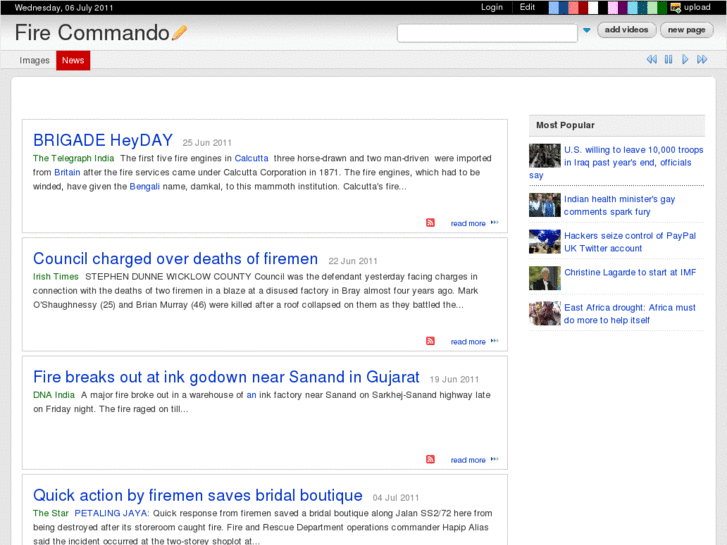
Task: Click the fast-forward playback icon
Action: [x=702, y=60]
